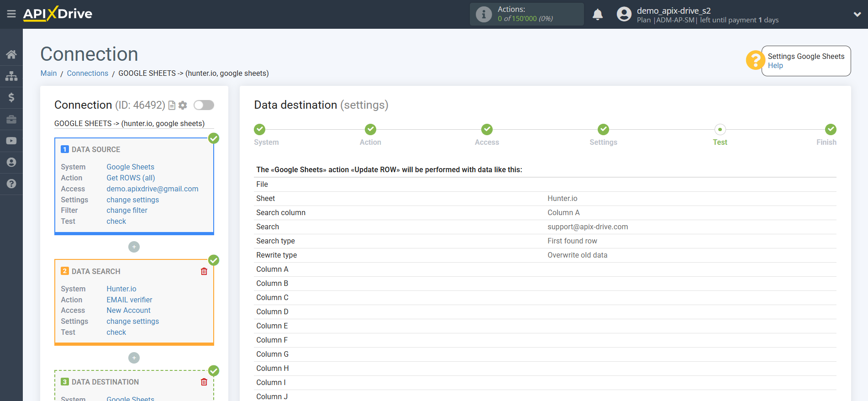Click change settings in Data Source block
868x401 pixels.
[x=133, y=200]
